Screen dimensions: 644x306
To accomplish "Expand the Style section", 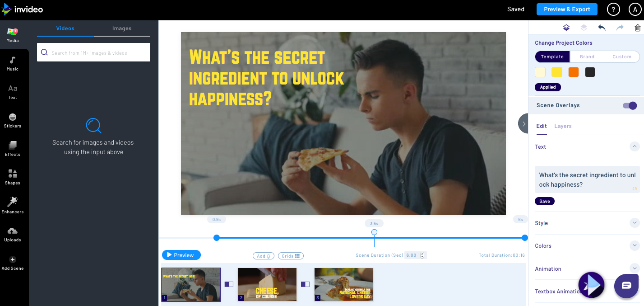I will click(635, 223).
